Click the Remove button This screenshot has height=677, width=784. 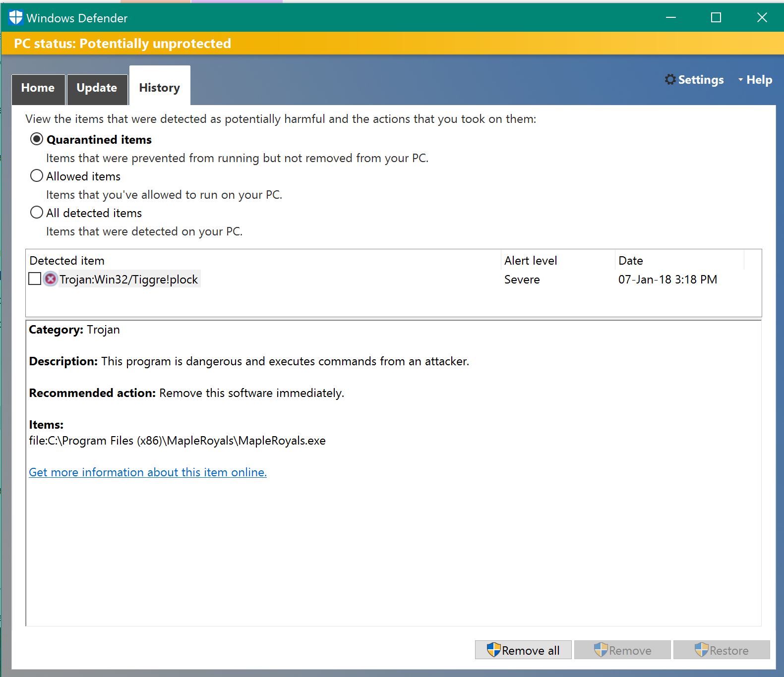click(622, 650)
